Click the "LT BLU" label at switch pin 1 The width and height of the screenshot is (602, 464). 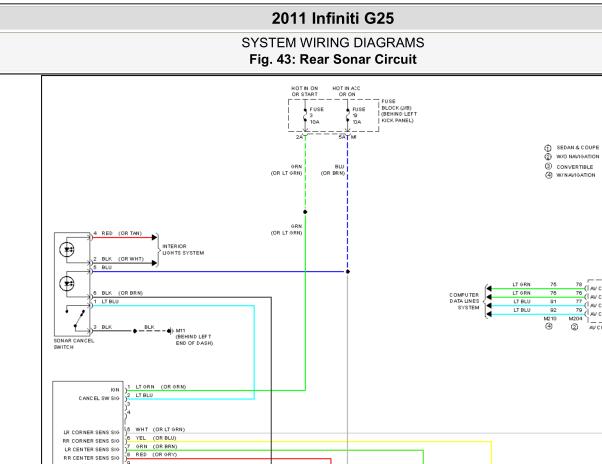(110, 302)
